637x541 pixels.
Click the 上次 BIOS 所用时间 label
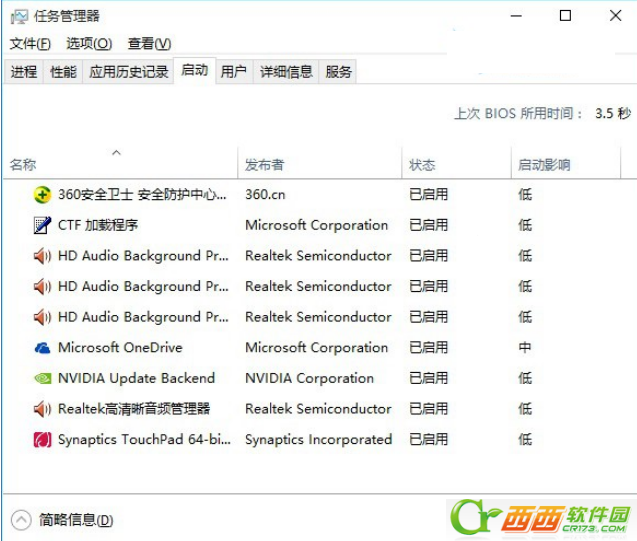(x=518, y=113)
